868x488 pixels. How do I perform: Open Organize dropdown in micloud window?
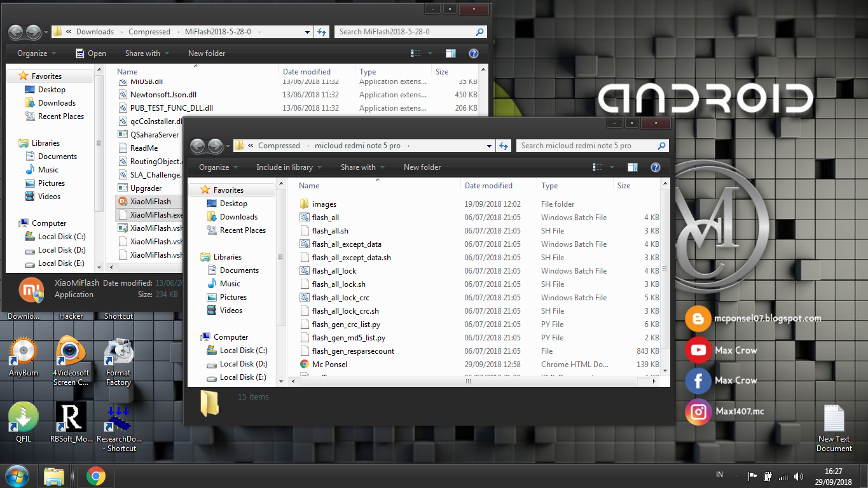pyautogui.click(x=219, y=167)
